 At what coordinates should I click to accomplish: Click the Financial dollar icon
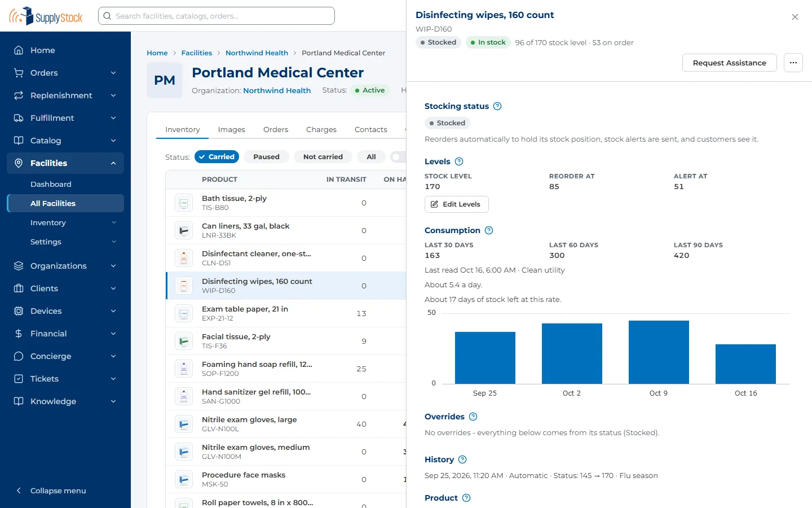pyautogui.click(x=19, y=334)
